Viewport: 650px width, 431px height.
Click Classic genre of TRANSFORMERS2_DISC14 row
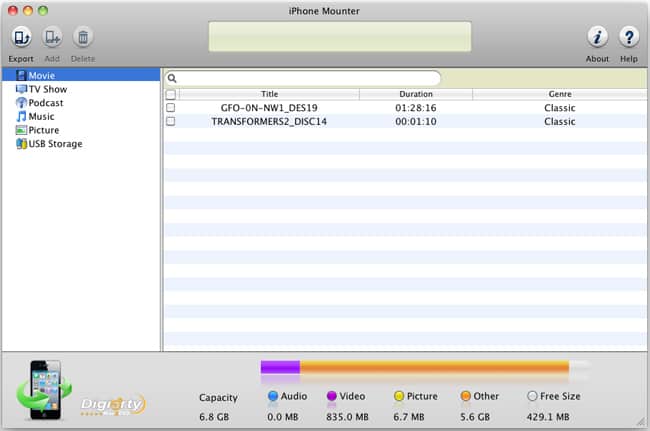[560, 121]
